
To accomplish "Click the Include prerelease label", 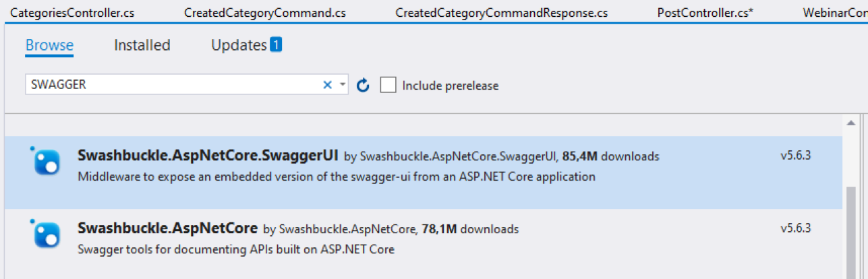I will 451,86.
